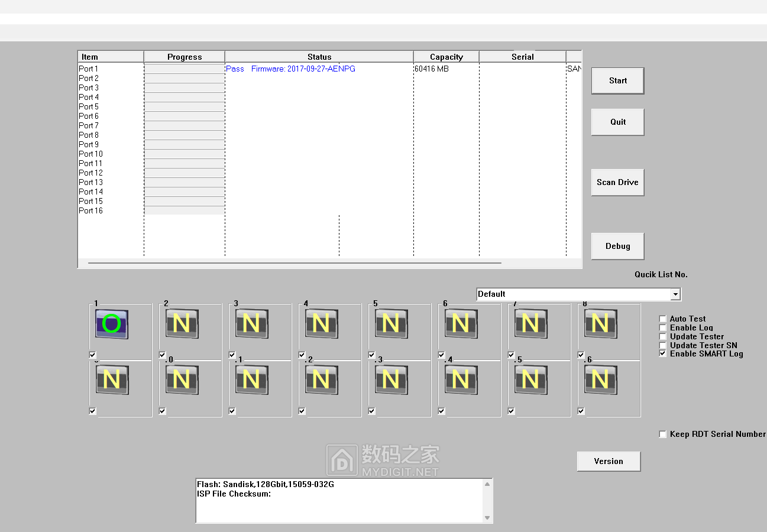
Task: Uncheck the checkbox under port 7 icon
Action: [x=512, y=355]
